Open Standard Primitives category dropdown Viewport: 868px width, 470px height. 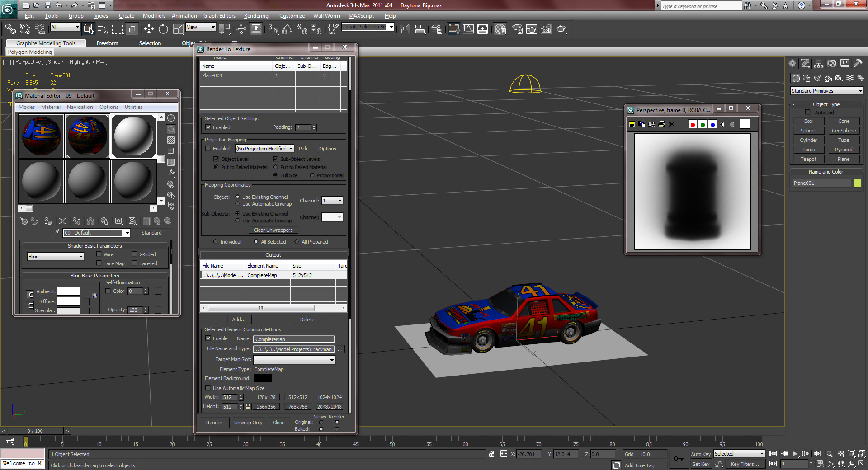pos(827,91)
